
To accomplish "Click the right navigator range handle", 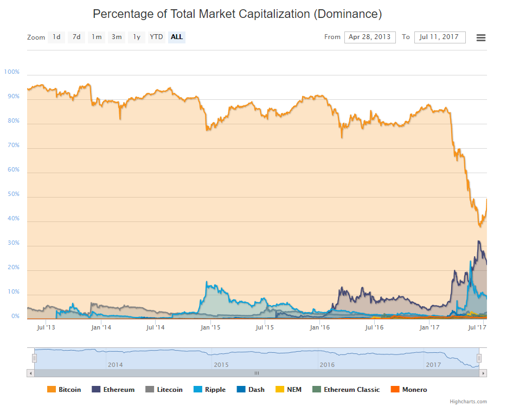I will coord(478,358).
